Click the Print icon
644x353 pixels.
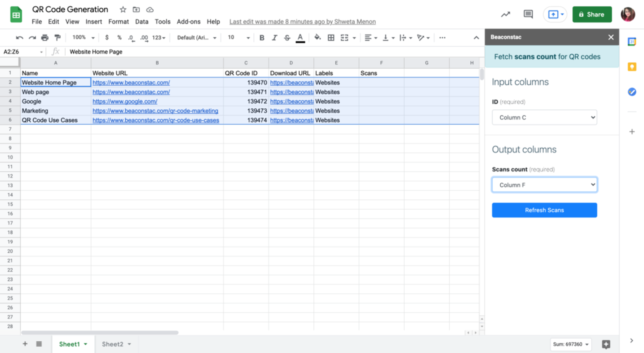[45, 38]
